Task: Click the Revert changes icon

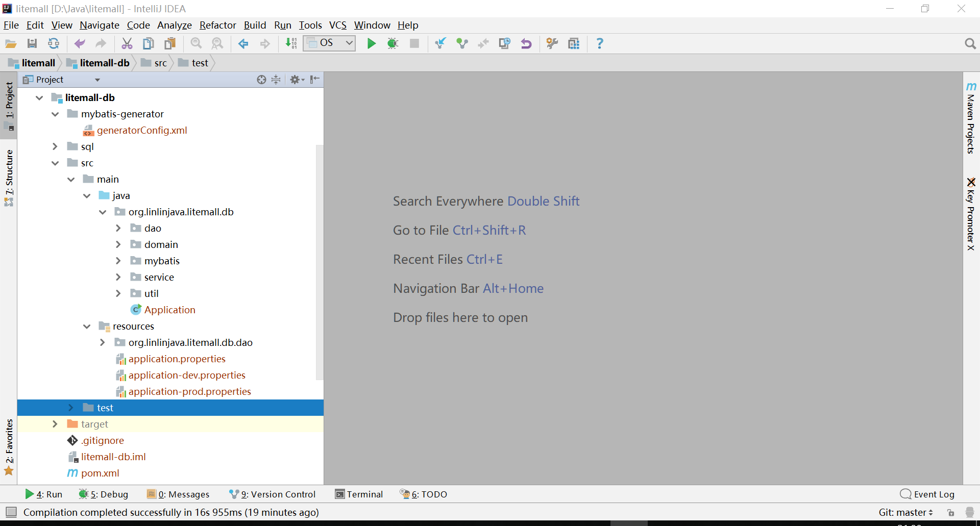Action: pos(526,44)
